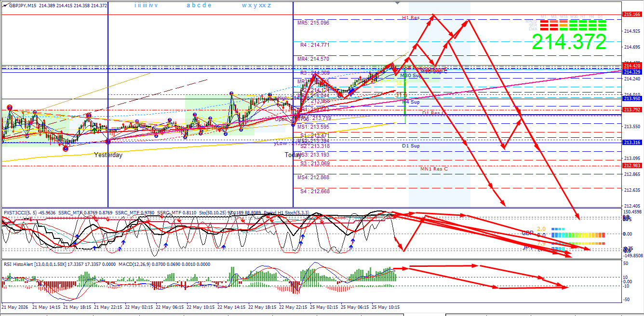Select the D1 Sup level label
This screenshot has height=316, width=644.
(411, 145)
